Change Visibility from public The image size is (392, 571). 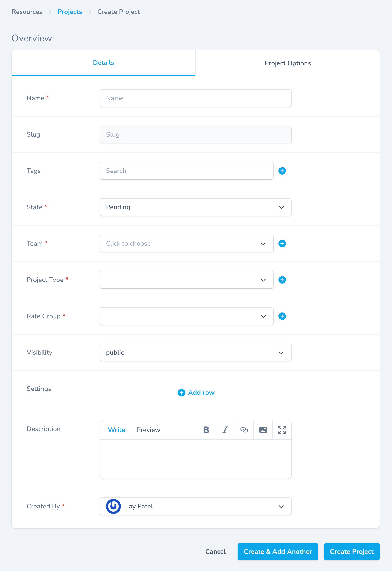[195, 352]
